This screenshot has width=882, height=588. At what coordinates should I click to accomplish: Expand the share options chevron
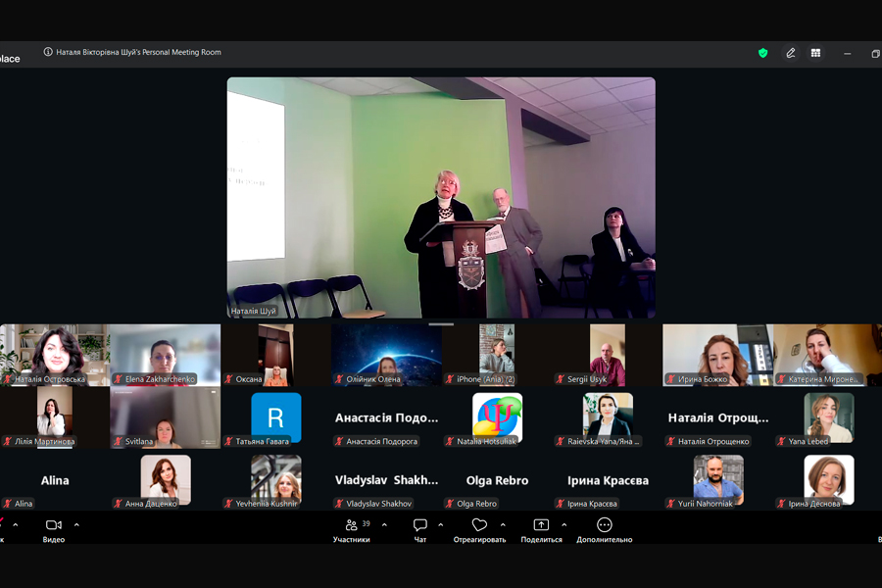[564, 524]
